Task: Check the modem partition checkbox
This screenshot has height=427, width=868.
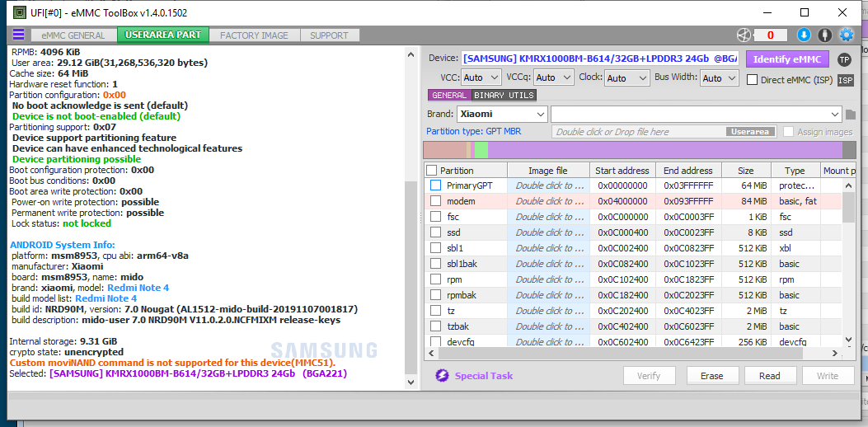Action: pyautogui.click(x=436, y=201)
